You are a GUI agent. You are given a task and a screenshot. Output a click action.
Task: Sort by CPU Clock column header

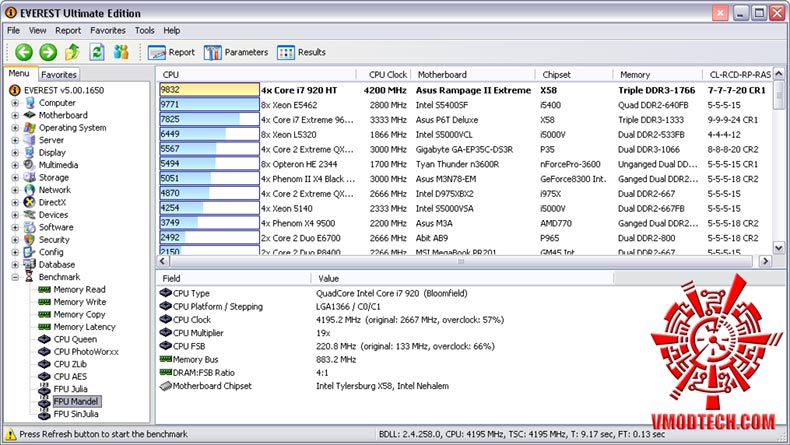(384, 75)
